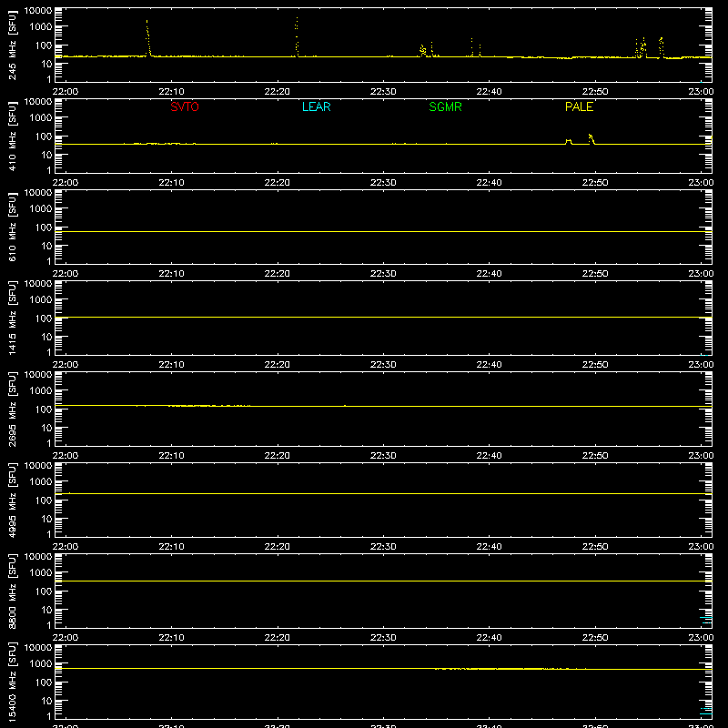The image size is (728, 728).
Task: Click the 22:34 burst cluster in 245 MHz plot
Action: tap(423, 50)
